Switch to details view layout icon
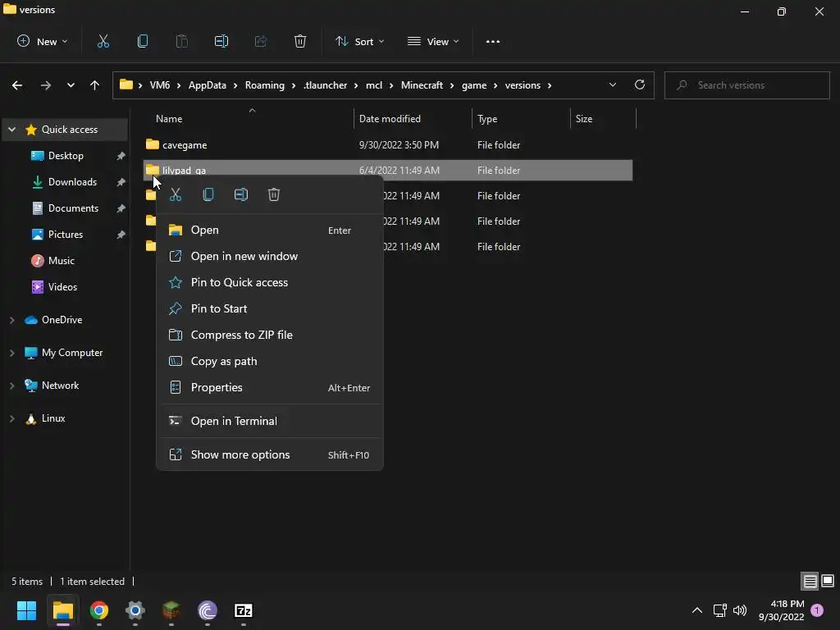Screen dimensions: 840x630 pos(810,581)
